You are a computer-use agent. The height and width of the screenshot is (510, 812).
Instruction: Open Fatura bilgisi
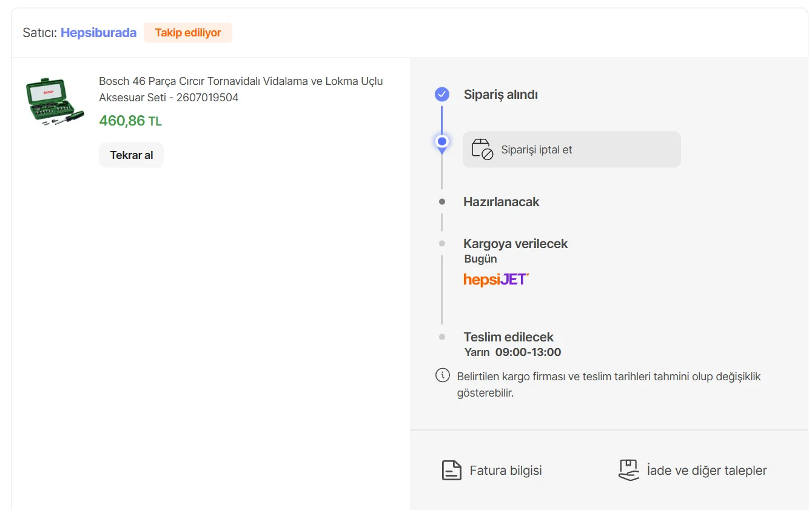pyautogui.click(x=492, y=471)
